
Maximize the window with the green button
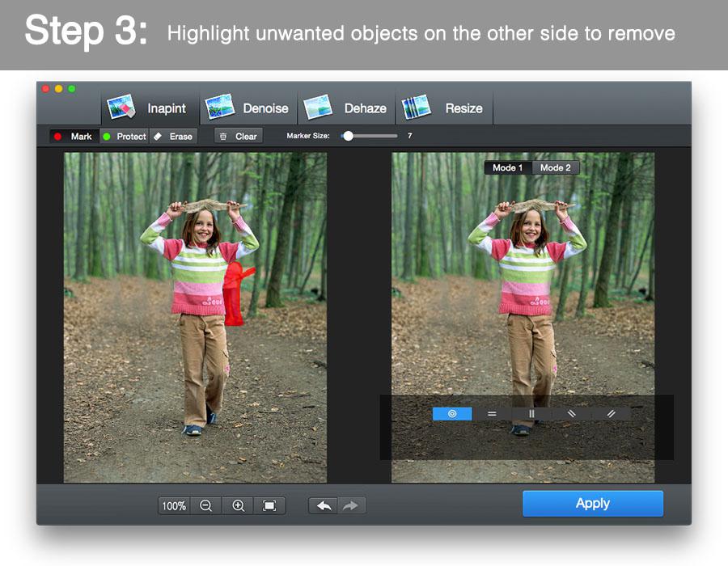[71, 89]
